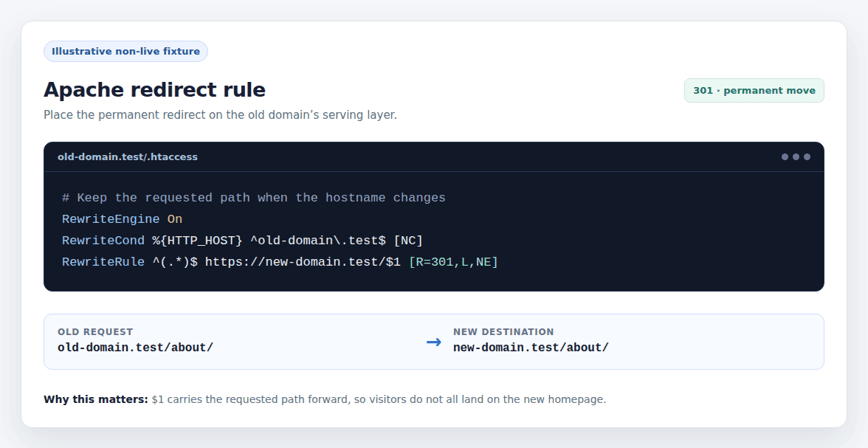
Task: Click the explanation '$1 carries the requested path'
Action: 379,399
